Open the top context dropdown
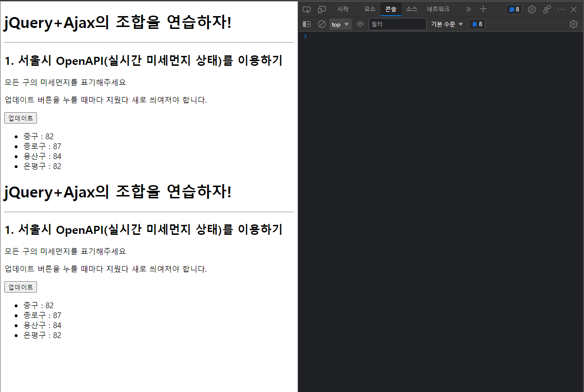This screenshot has width=584, height=392. coord(340,24)
